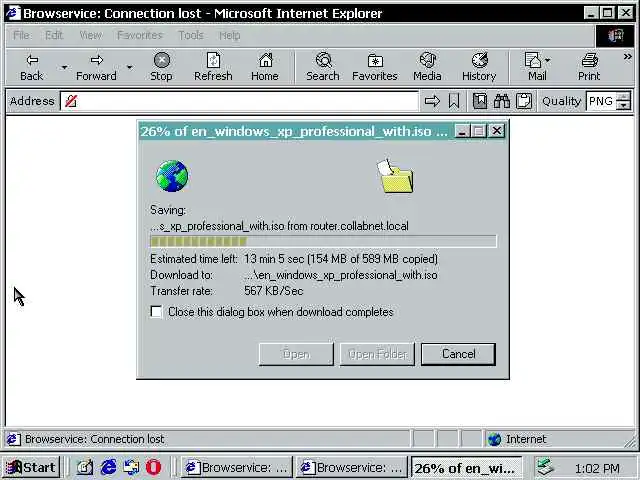Image resolution: width=640 pixels, height=480 pixels.
Task: Click the Forward toolbar icon
Action: click(96, 67)
